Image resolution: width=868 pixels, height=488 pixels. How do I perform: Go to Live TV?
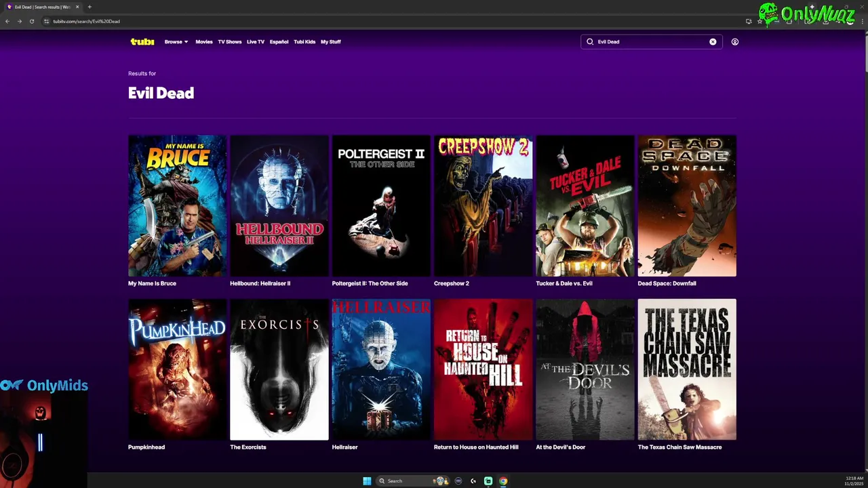(256, 41)
